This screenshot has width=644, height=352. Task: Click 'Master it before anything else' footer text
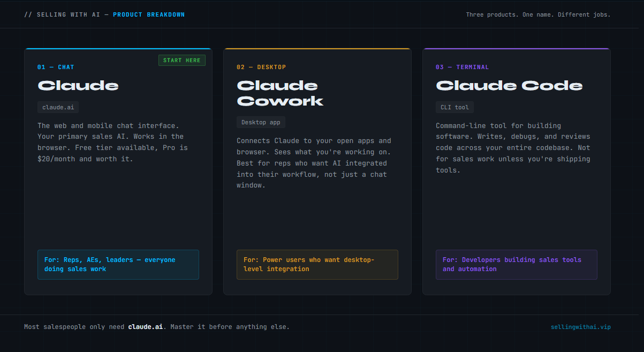[x=230, y=327]
